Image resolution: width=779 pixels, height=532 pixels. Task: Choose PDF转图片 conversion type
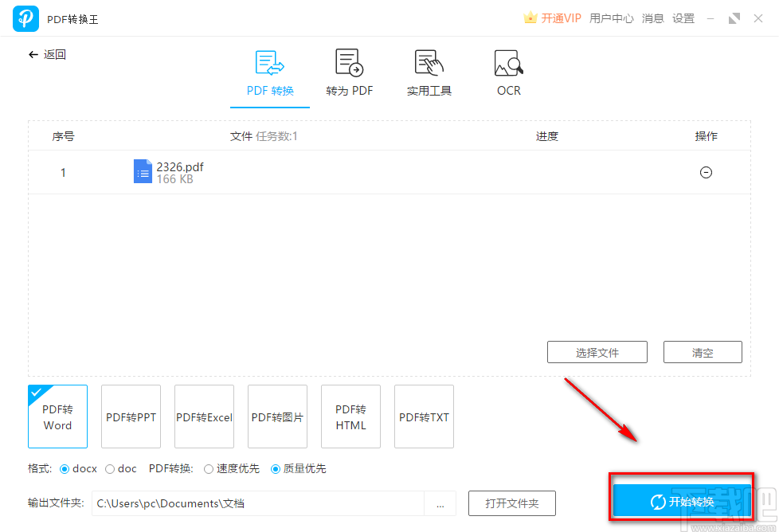coord(277,417)
